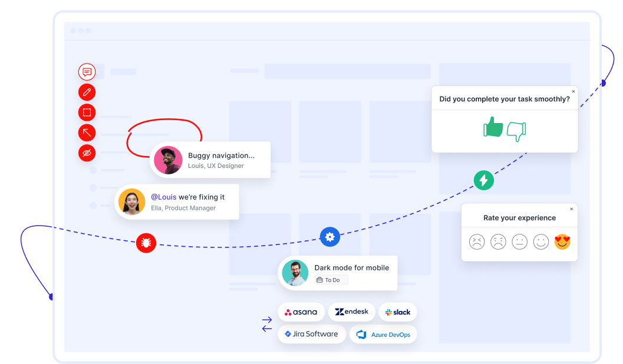Click the green lightning bolt marker

point(484,180)
